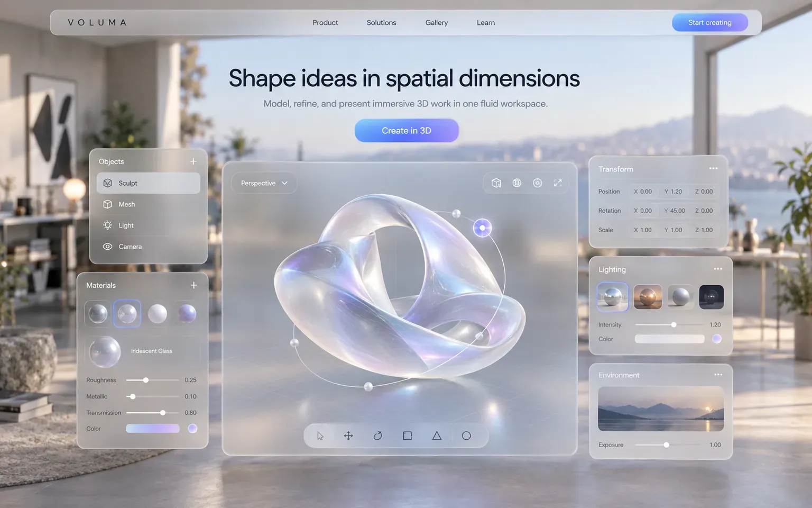This screenshot has width=812, height=508.
Task: Click the glowing orbit handle on the sculpture
Action: click(482, 228)
